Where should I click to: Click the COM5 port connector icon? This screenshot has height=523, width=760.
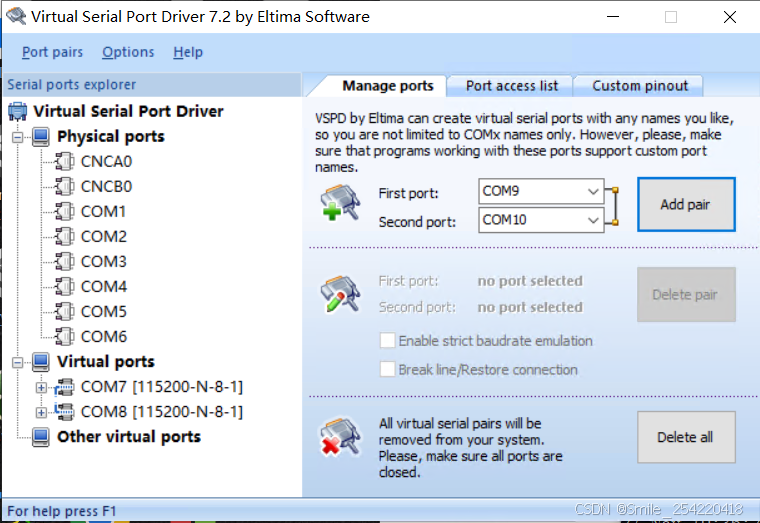(x=64, y=312)
